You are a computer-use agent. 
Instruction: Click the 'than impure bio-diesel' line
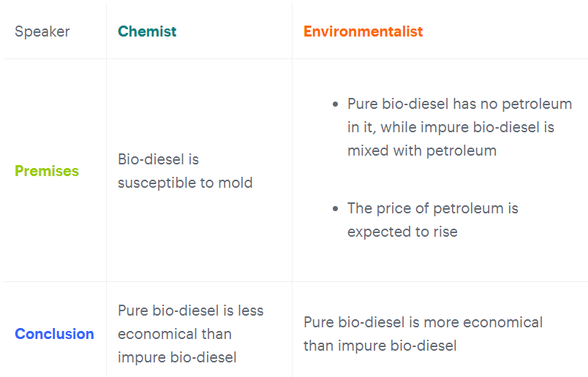(380, 346)
